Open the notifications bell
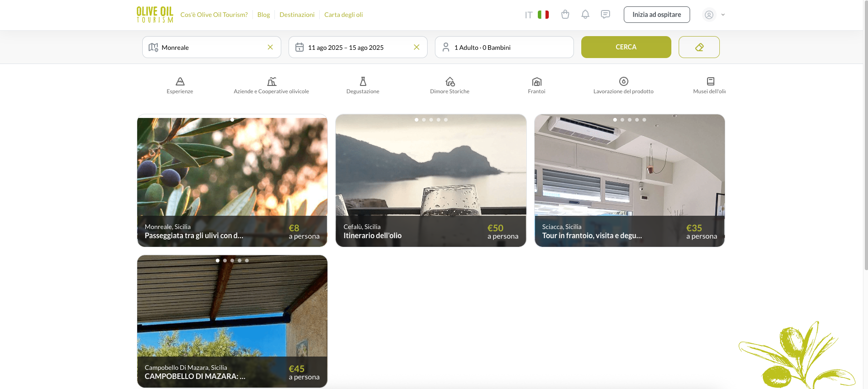The height and width of the screenshot is (389, 868). coord(585,15)
